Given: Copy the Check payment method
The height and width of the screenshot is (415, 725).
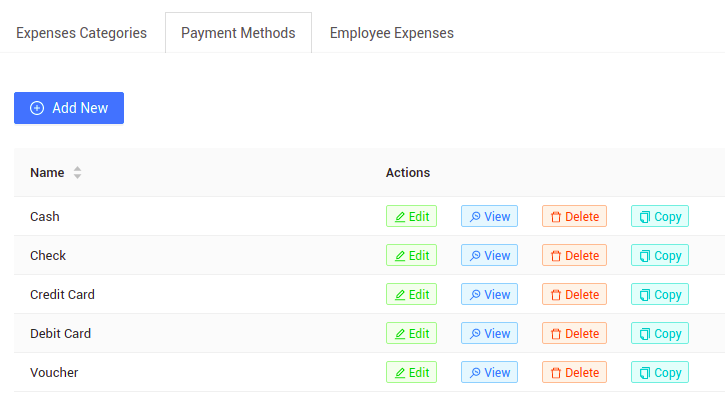Looking at the screenshot, I should pyautogui.click(x=660, y=255).
